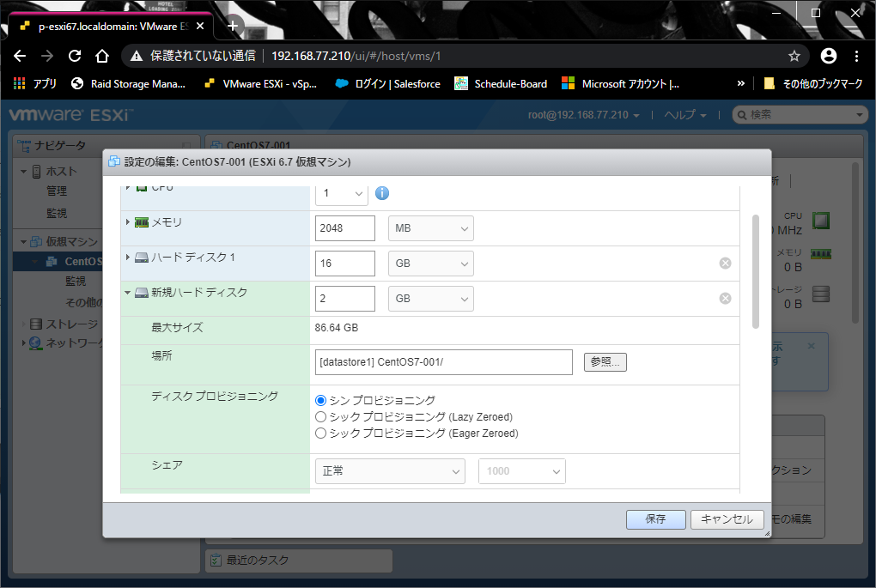Click the edit settings dialog title icon

[114, 162]
